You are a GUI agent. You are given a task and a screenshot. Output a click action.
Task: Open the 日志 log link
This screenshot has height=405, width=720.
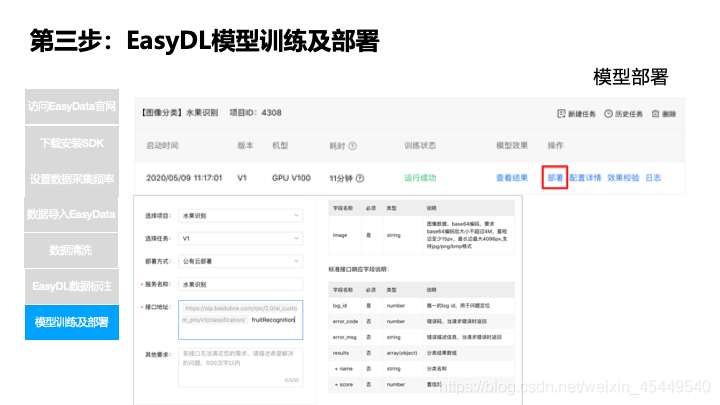click(653, 178)
